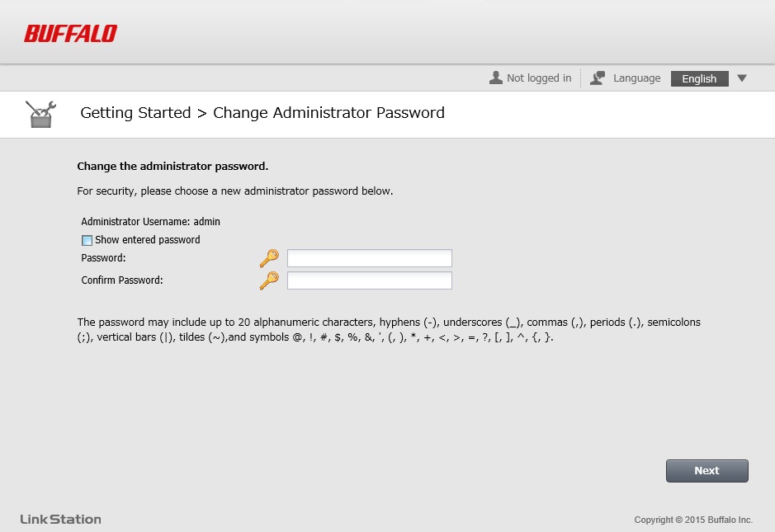Click the Administrator Username: admin text
775x532 pixels.
click(x=150, y=222)
